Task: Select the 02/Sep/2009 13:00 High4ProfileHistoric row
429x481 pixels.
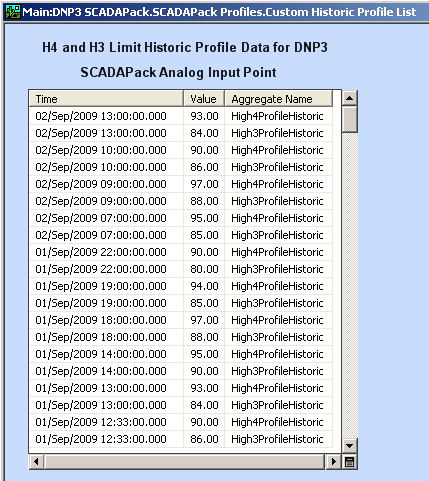Action: 181,116
